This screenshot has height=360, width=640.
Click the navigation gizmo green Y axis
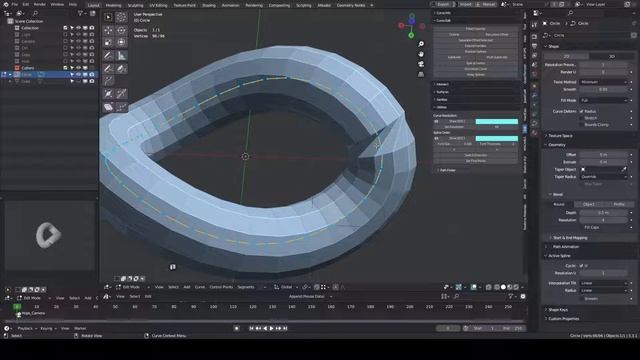(411, 36)
